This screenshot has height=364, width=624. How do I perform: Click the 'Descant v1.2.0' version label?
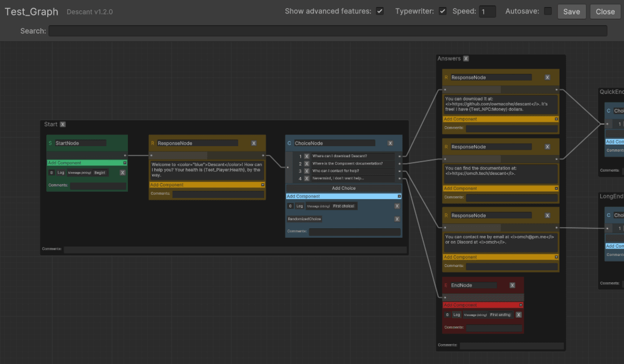click(89, 12)
